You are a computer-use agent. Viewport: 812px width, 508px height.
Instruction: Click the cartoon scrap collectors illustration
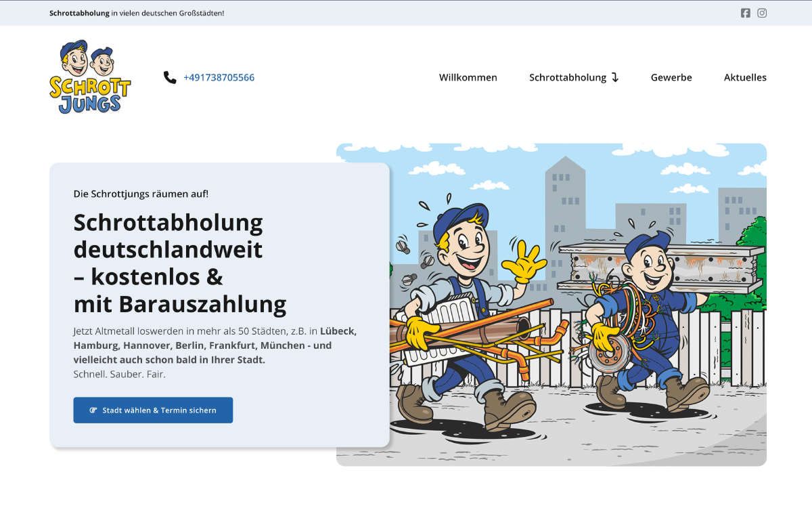pyautogui.click(x=551, y=305)
